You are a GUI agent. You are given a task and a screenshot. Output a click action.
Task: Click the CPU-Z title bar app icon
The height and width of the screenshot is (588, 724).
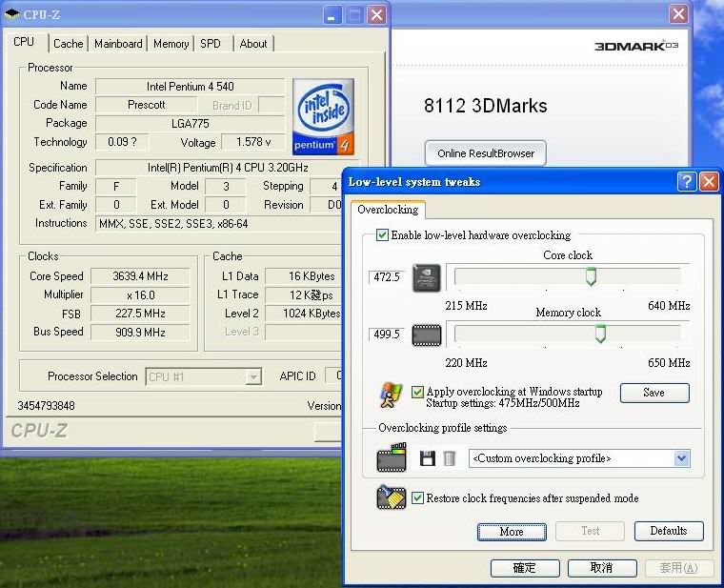pyautogui.click(x=12, y=14)
